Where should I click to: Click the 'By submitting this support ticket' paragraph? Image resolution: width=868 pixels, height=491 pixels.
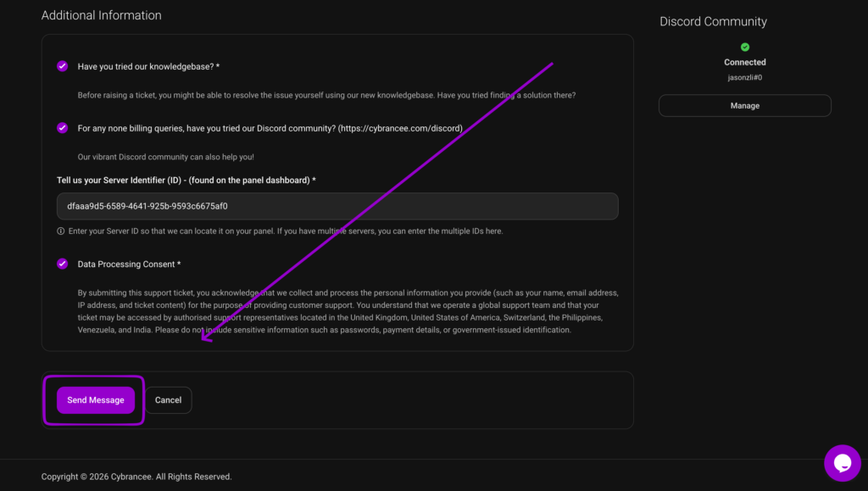348,311
